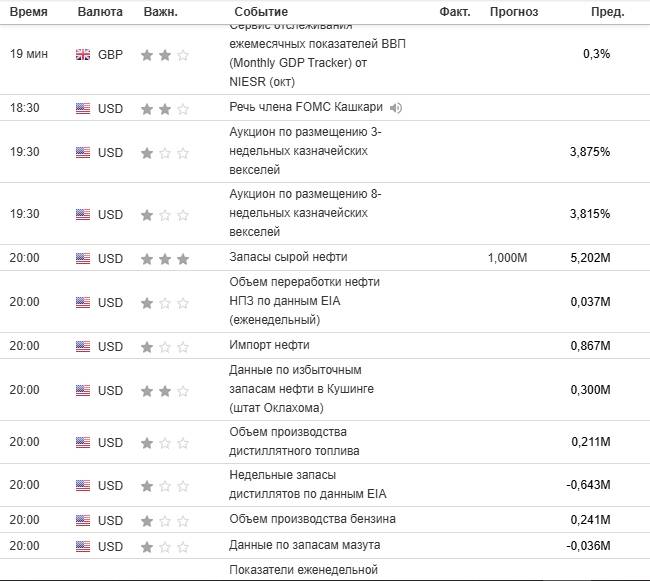Sort by the Время column header
650x581 pixels.
point(28,12)
